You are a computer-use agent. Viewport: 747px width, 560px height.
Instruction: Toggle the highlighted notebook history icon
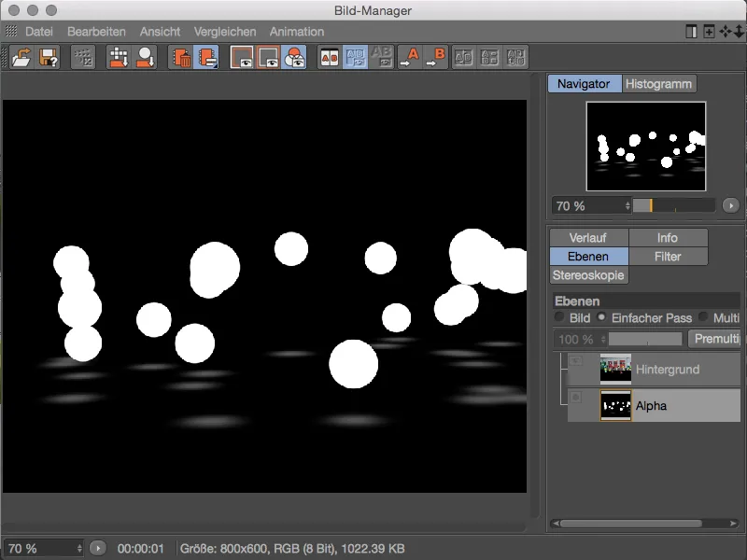tap(206, 57)
